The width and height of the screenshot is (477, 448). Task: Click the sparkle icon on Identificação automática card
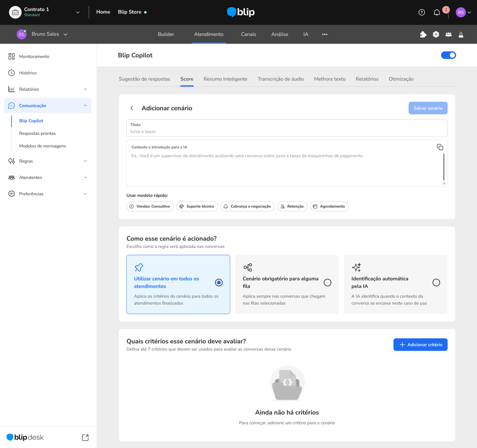pyautogui.click(x=356, y=267)
